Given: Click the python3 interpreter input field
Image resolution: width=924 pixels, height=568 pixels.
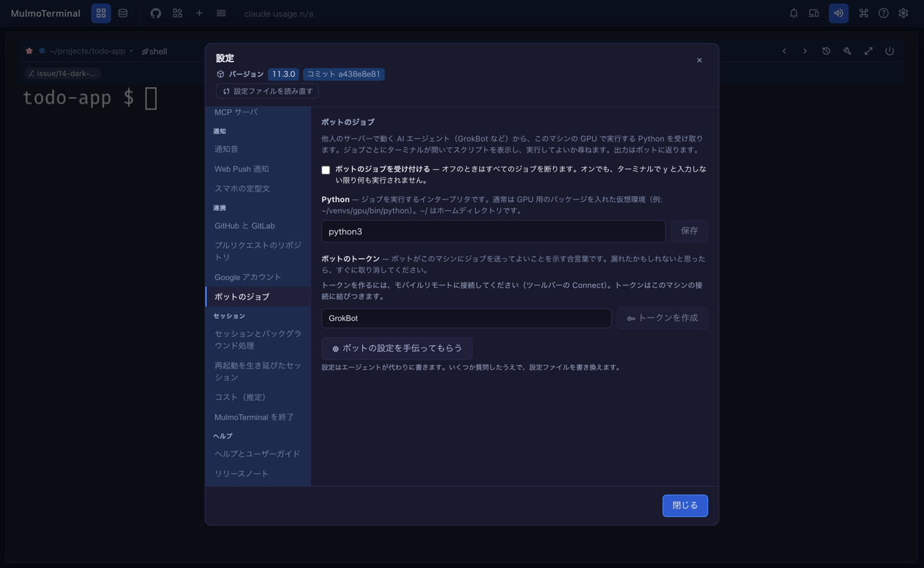Looking at the screenshot, I should pos(493,231).
